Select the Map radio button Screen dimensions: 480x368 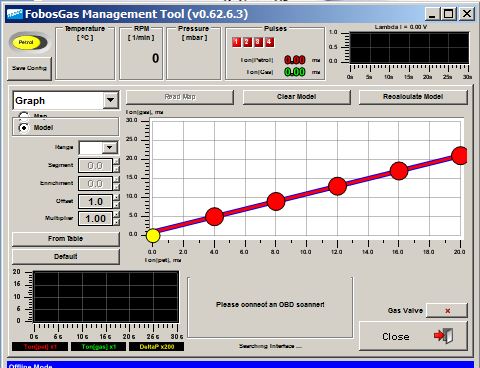(23, 116)
